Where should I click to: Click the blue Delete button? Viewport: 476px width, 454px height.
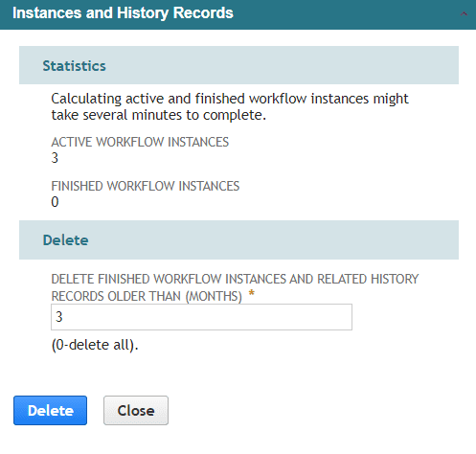(50, 410)
